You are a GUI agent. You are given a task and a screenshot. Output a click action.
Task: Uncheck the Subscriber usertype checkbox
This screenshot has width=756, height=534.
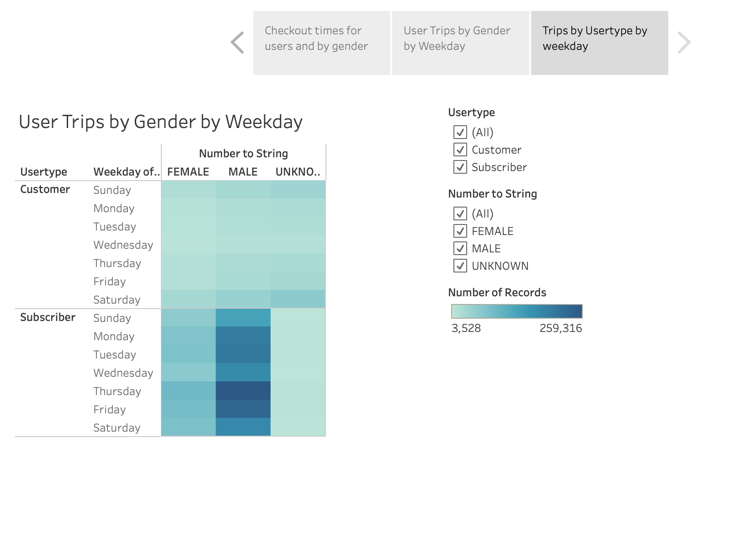[460, 167]
